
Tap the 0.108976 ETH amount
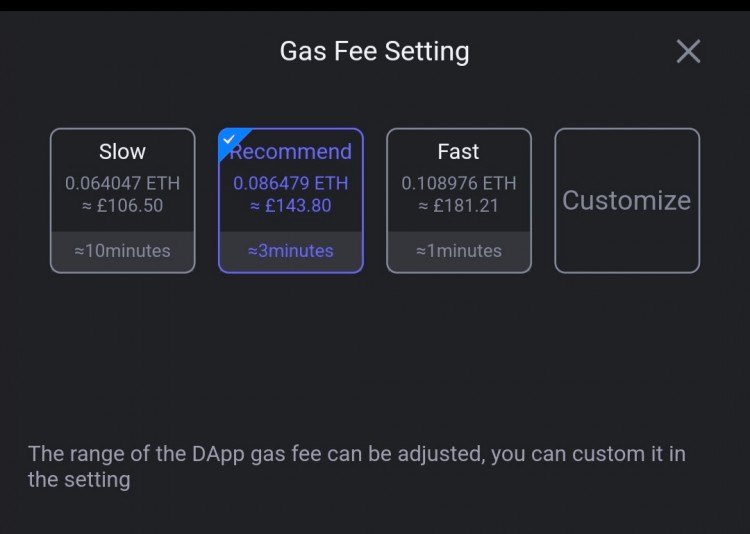tap(459, 183)
